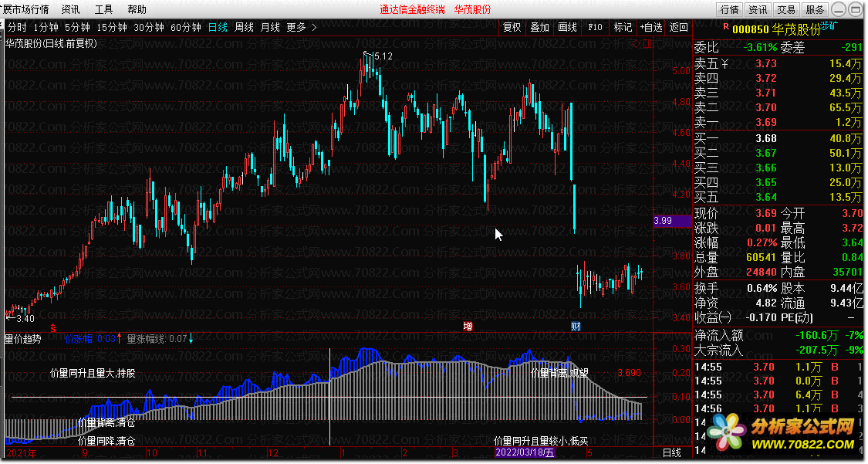Select the 日线 daily chart tab
The width and height of the screenshot is (868, 464).
click(218, 27)
